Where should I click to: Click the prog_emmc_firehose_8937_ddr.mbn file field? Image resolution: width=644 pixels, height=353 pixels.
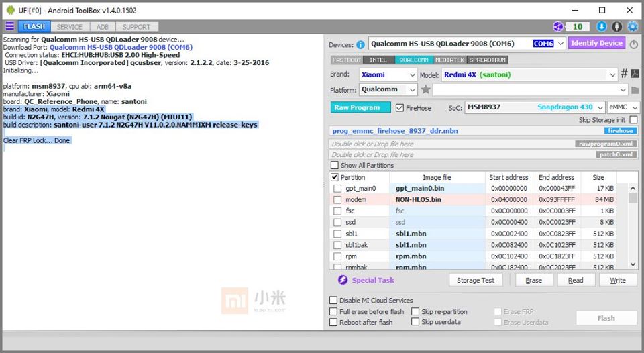(x=484, y=131)
